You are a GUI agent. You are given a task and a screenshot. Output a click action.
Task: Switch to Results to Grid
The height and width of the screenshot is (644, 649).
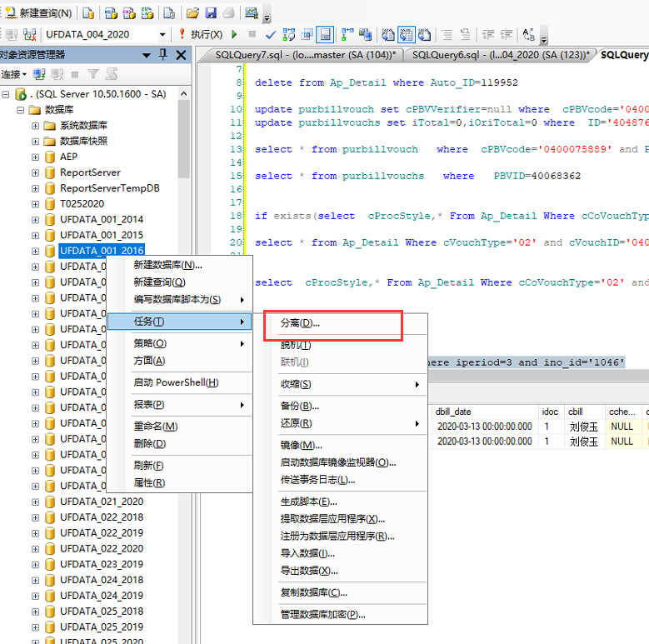406,35
